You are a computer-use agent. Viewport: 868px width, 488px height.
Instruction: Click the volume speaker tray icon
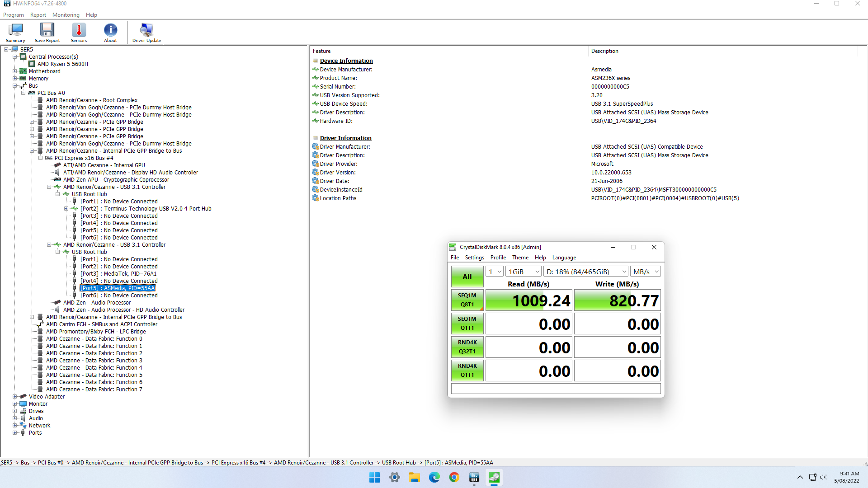click(x=823, y=477)
